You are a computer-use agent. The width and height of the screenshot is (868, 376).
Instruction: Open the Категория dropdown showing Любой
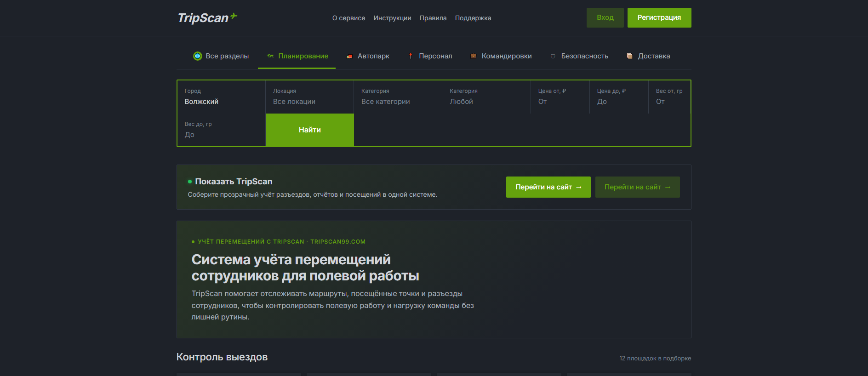pyautogui.click(x=486, y=97)
